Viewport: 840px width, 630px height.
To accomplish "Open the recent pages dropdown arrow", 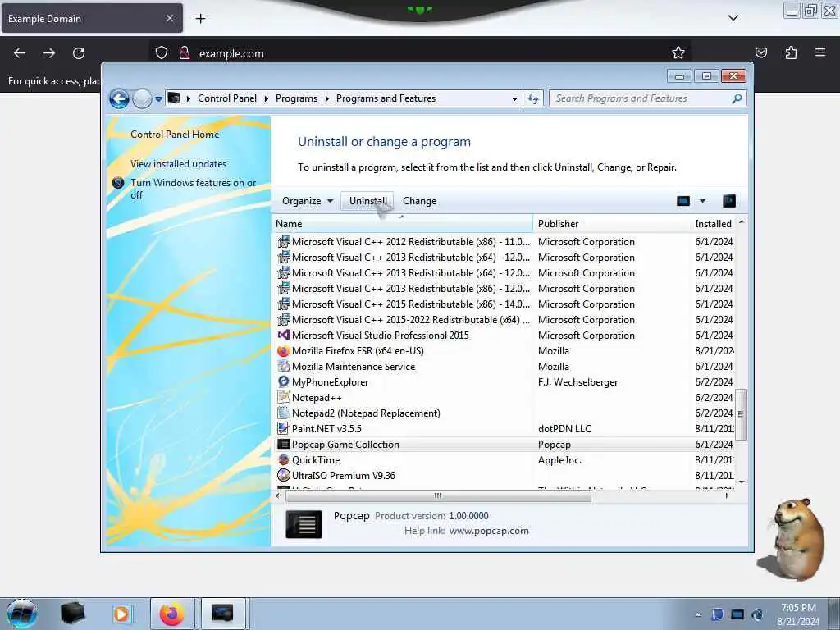I will tap(158, 99).
